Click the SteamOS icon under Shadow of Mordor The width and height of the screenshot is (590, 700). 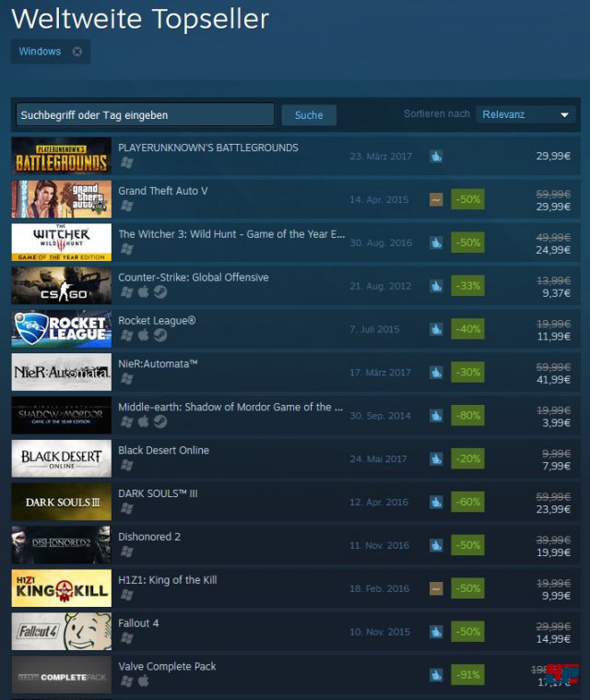pos(160,421)
